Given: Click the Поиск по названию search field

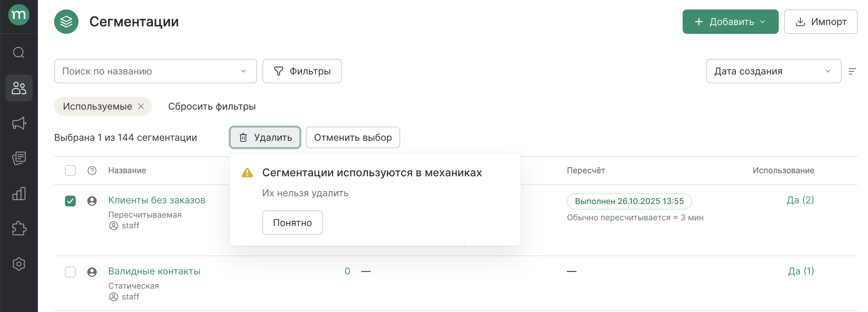Looking at the screenshot, I should 149,71.
